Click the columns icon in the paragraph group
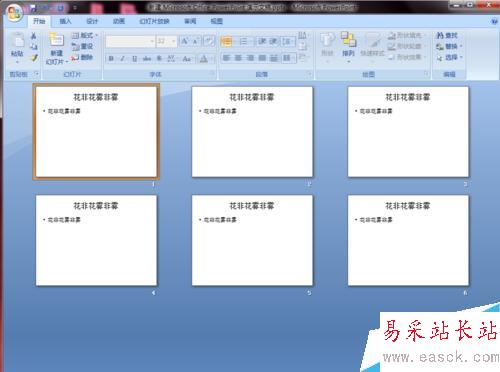Viewport: 500px width, 372px height. click(287, 59)
